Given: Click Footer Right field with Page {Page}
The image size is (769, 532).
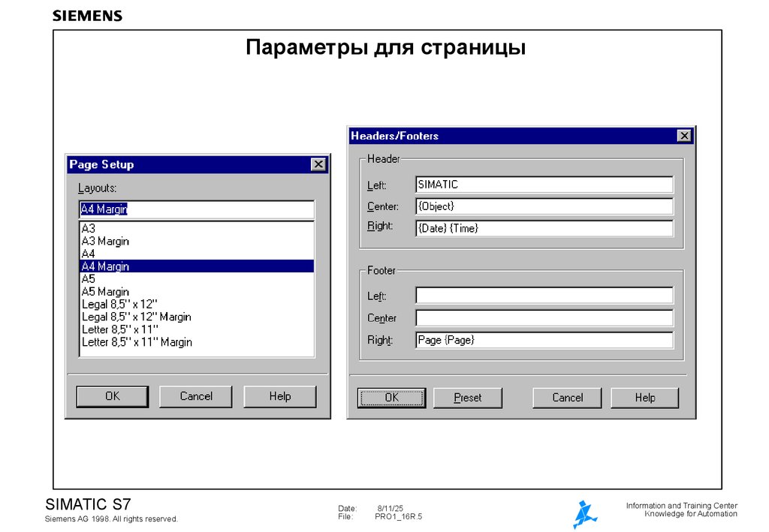Looking at the screenshot, I should pyautogui.click(x=544, y=340).
